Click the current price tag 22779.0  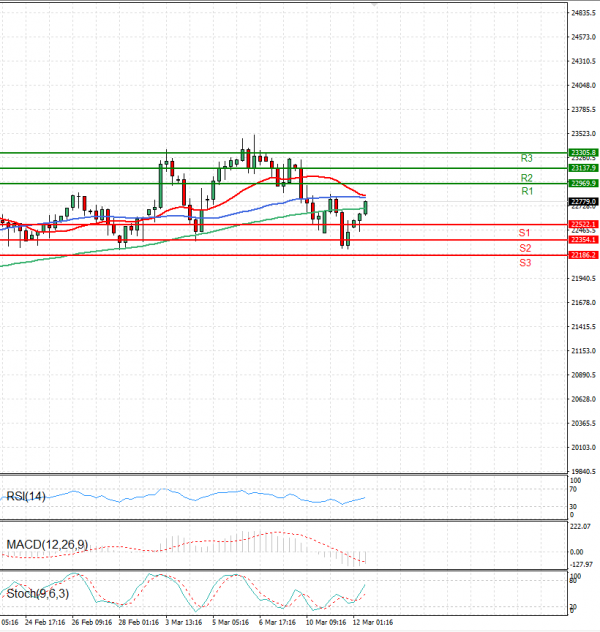coord(583,201)
